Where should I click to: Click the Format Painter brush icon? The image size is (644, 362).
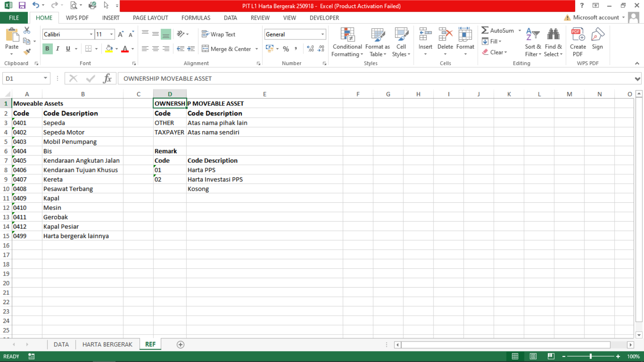click(x=27, y=51)
